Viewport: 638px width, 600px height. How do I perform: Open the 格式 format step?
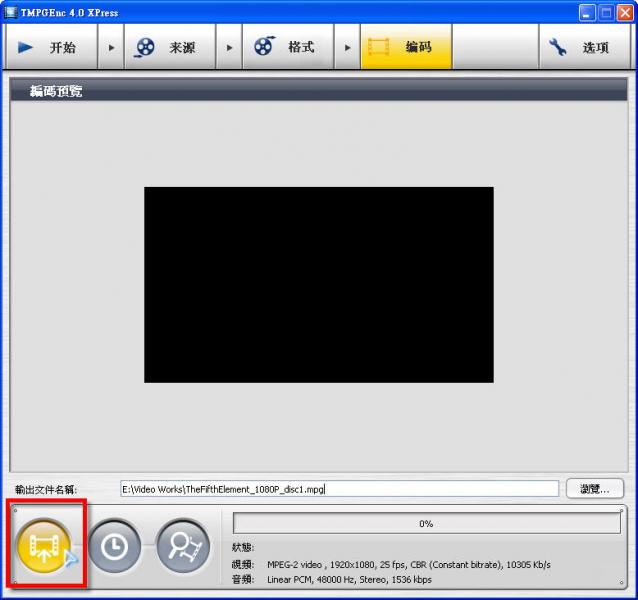point(287,47)
